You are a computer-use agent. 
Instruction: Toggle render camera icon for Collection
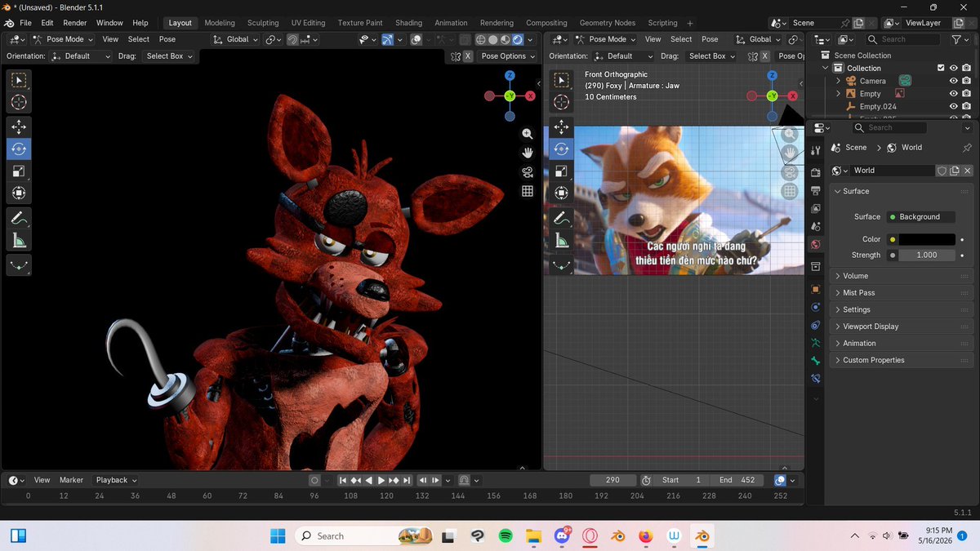pyautogui.click(x=966, y=69)
